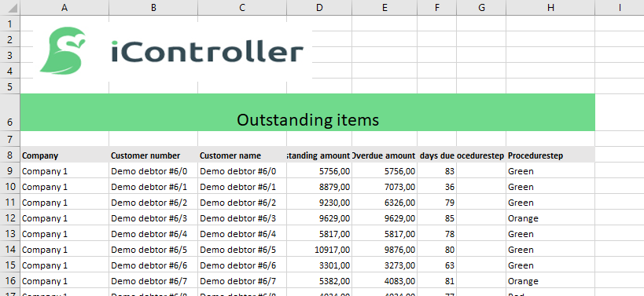The width and height of the screenshot is (644, 296).
Task: Select column I header
Action: click(x=620, y=7)
